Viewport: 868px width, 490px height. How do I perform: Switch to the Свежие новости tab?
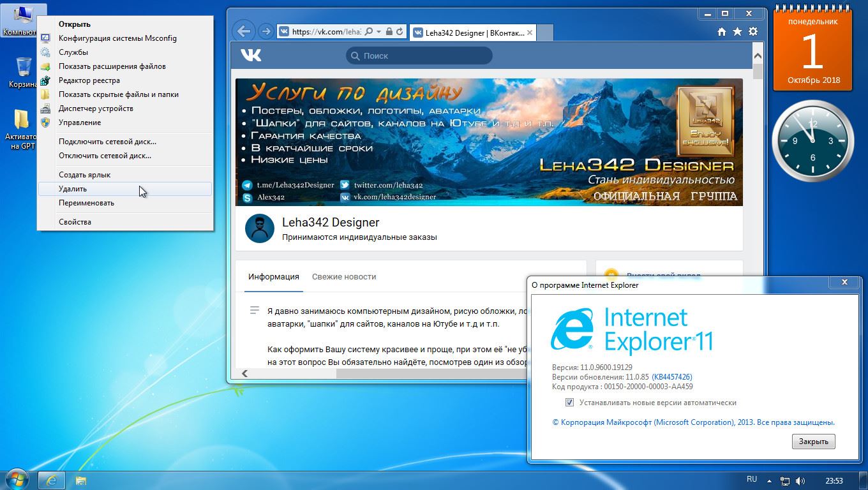pyautogui.click(x=343, y=277)
